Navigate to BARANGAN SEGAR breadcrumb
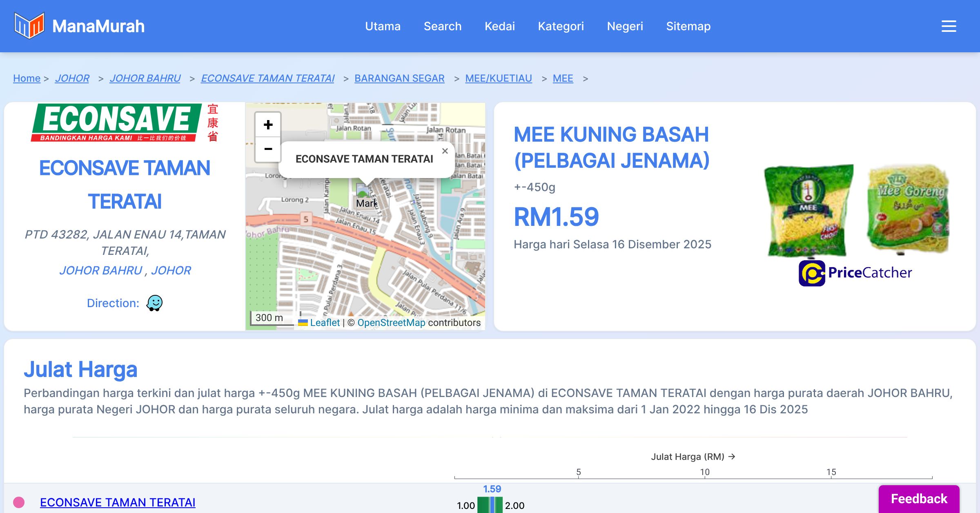980x513 pixels. coord(399,78)
